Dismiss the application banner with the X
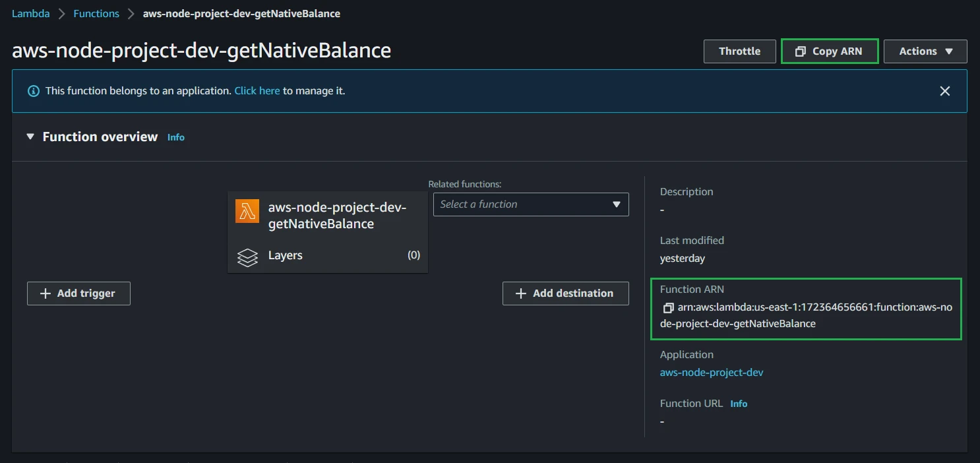The width and height of the screenshot is (980, 463). [x=944, y=91]
